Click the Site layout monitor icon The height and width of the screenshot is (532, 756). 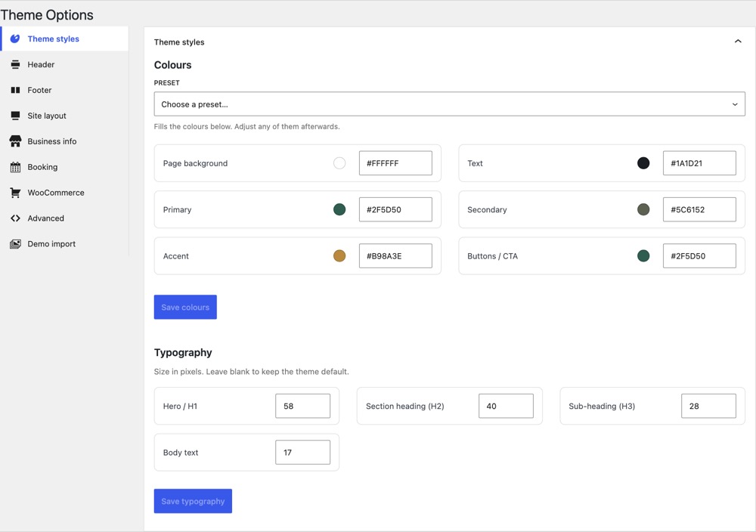(15, 116)
